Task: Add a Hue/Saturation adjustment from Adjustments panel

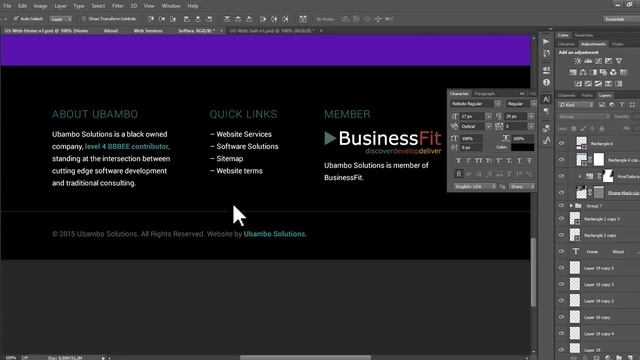Action: [x=573, y=72]
